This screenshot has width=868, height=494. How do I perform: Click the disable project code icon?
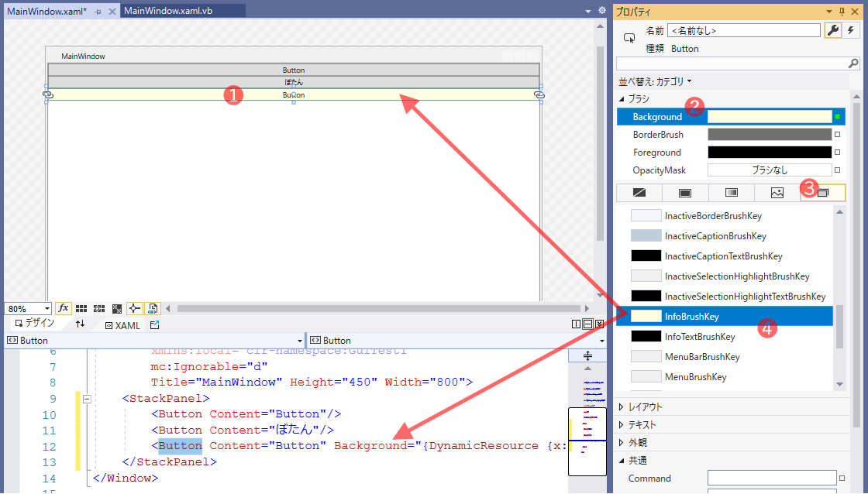[152, 308]
